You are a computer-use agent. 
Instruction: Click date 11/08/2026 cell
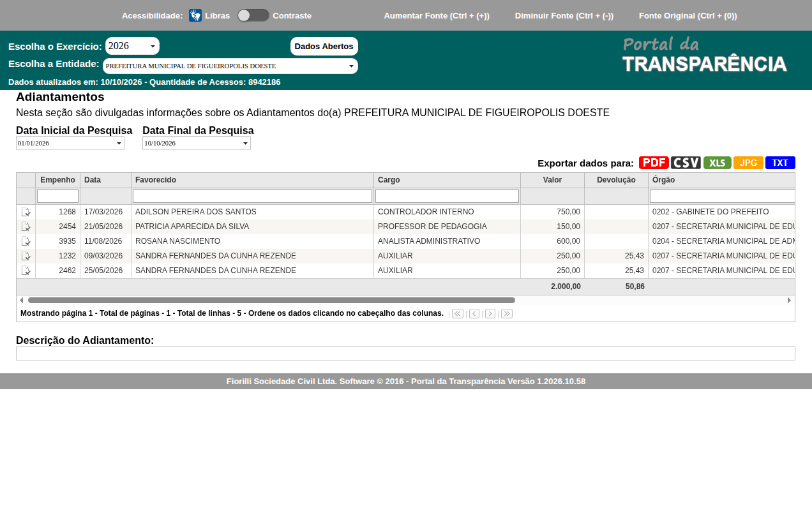105,241
